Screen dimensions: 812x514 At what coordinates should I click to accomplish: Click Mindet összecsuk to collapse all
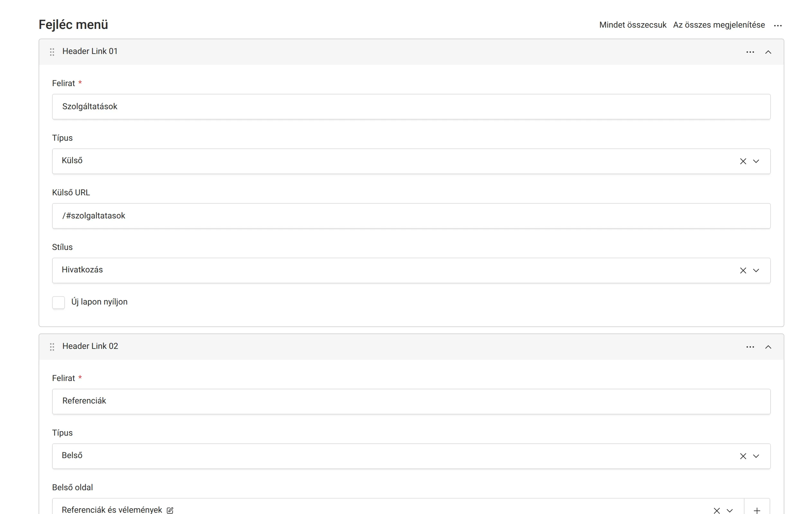[x=633, y=25]
